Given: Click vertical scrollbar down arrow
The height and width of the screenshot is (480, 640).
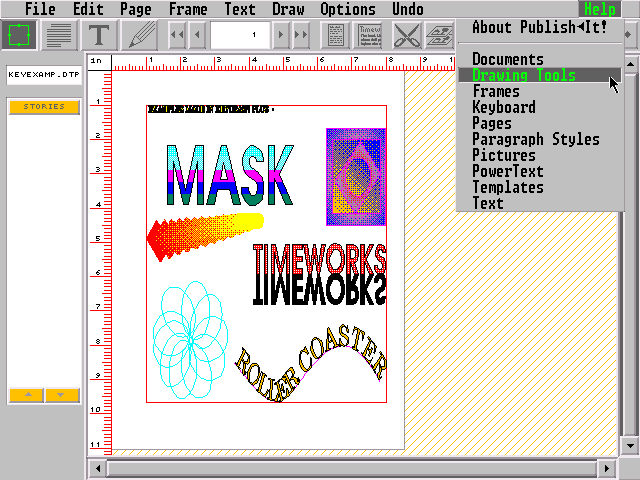Looking at the screenshot, I should pyautogui.click(x=630, y=446).
